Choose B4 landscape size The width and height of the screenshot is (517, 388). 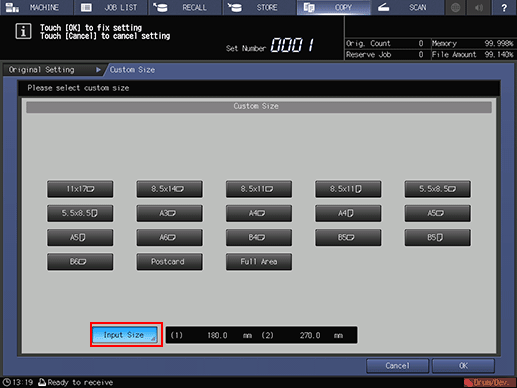coord(259,237)
